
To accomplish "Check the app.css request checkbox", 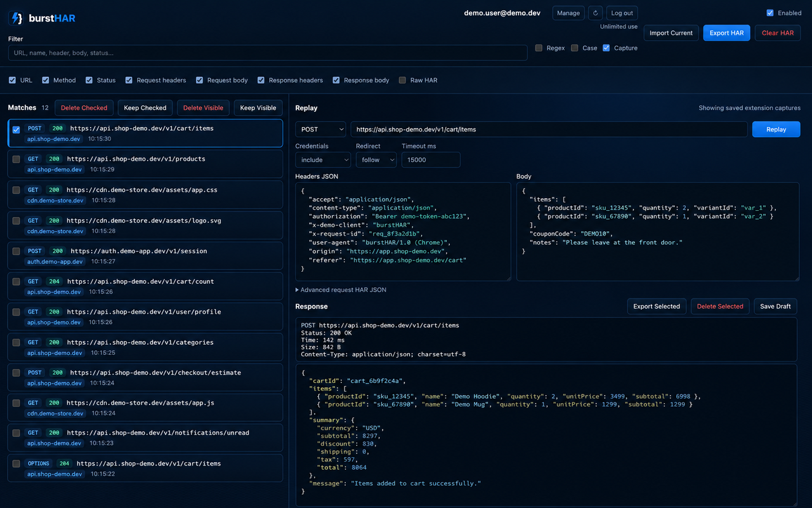I will [16, 190].
